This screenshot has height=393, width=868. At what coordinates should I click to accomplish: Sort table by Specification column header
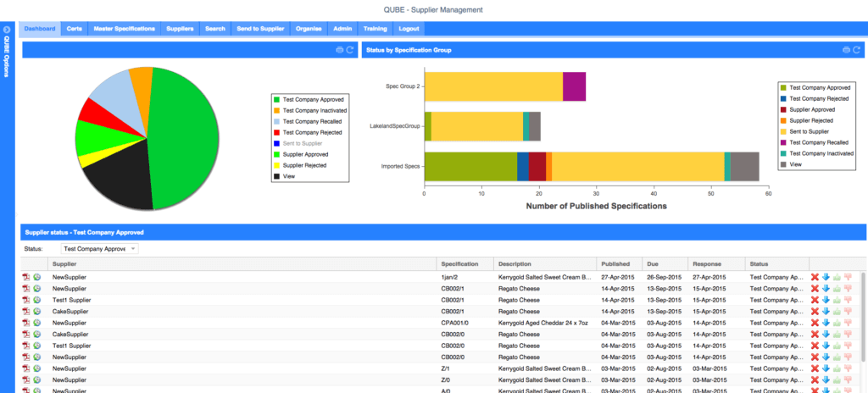tap(465, 264)
